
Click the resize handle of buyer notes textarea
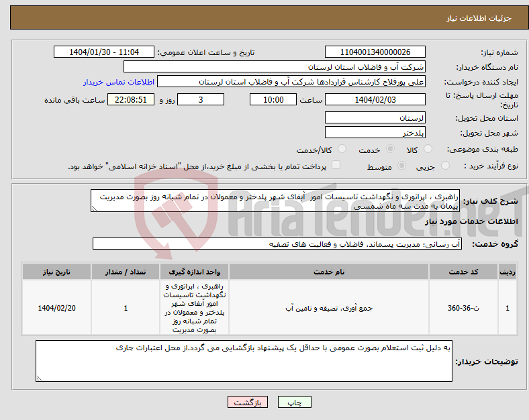tap(39, 378)
